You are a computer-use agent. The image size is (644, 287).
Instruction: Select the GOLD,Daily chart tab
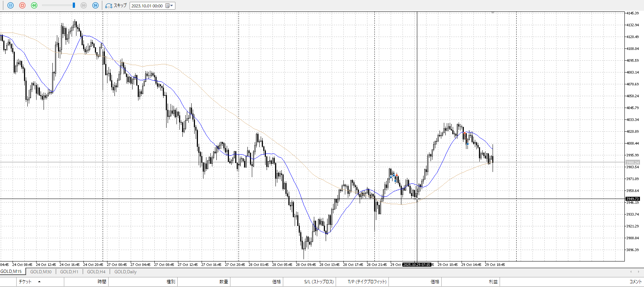coord(125,272)
